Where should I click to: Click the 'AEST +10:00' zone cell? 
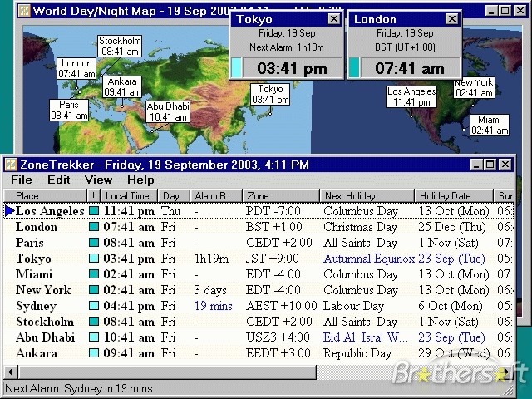[281, 306]
